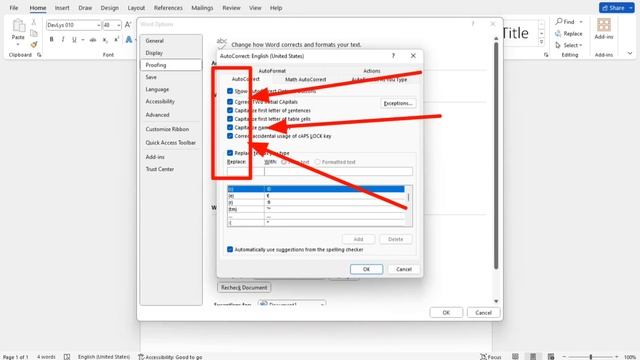Image resolution: width=640 pixels, height=360 pixels.
Task: Click the proofing errors book icon in status bar
Action: coord(67,357)
